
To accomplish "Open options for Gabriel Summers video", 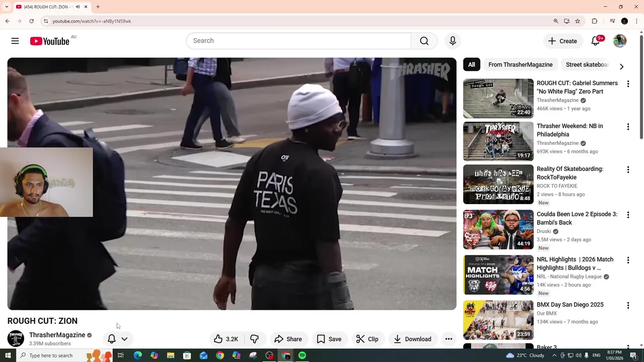I will click(628, 84).
